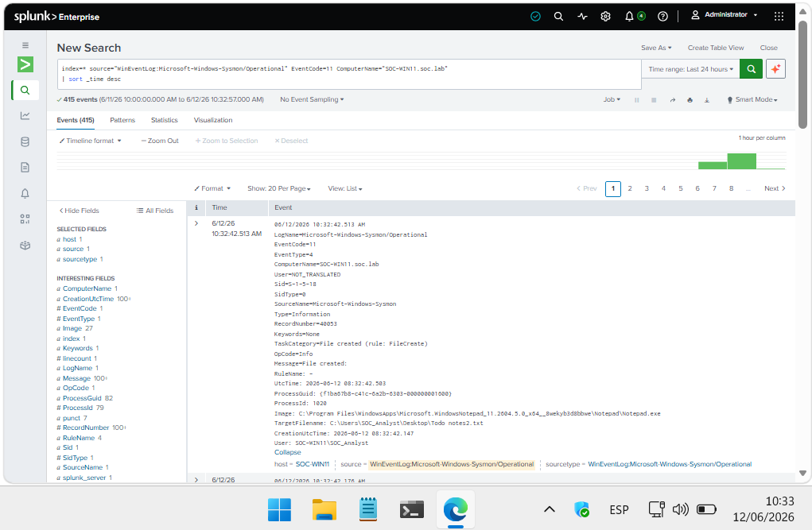Open the sidebar reports document icon
Viewport: 812px width, 530px height.
coord(25,167)
